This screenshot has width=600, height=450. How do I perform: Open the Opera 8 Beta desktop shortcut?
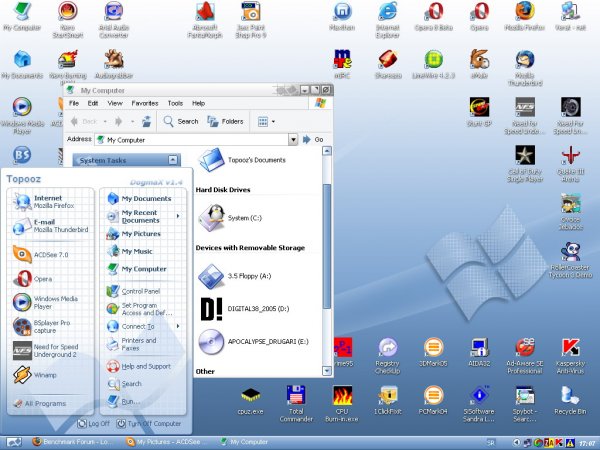point(434,16)
